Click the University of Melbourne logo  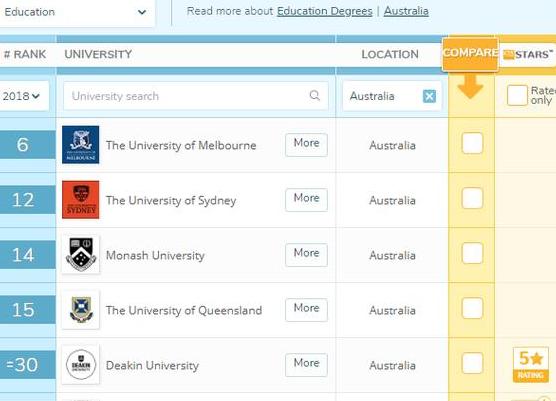click(x=80, y=145)
